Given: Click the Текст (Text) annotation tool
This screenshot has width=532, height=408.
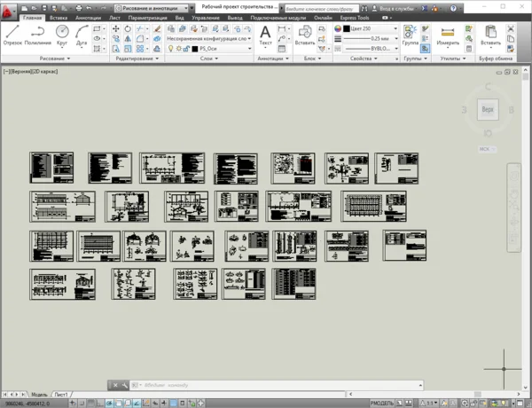Looking at the screenshot, I should coord(265,35).
